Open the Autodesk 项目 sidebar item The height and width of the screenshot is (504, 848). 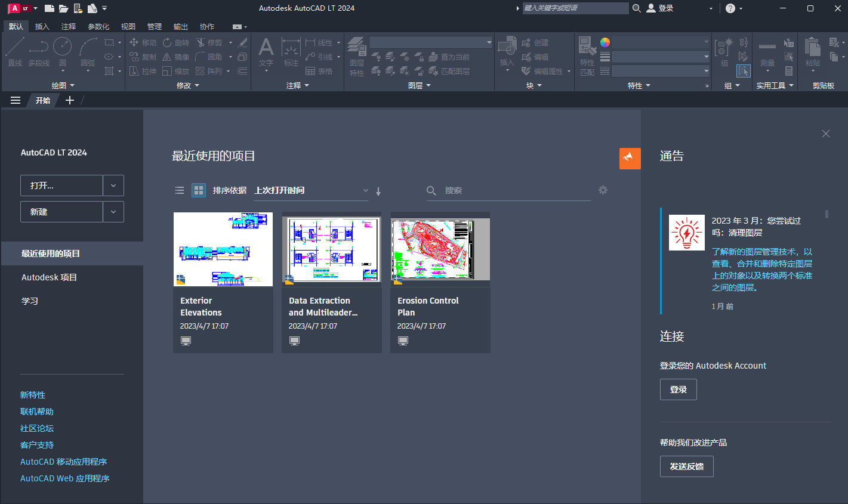[x=49, y=277]
